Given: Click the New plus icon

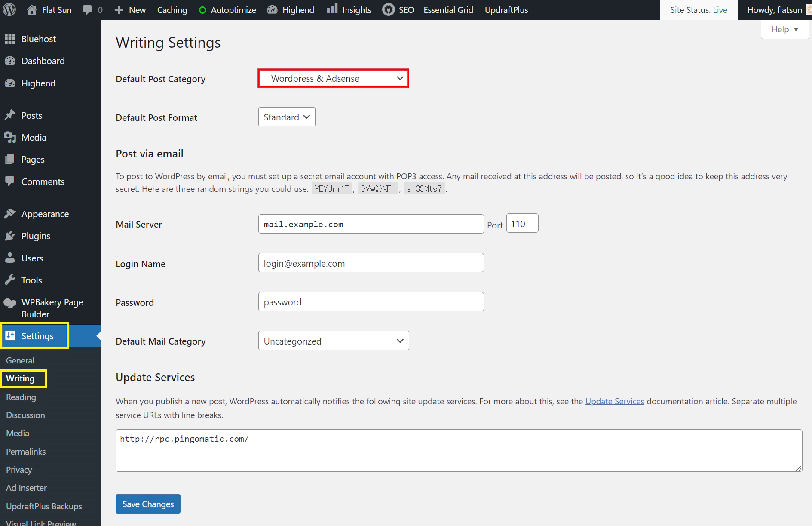Looking at the screenshot, I should point(119,10).
